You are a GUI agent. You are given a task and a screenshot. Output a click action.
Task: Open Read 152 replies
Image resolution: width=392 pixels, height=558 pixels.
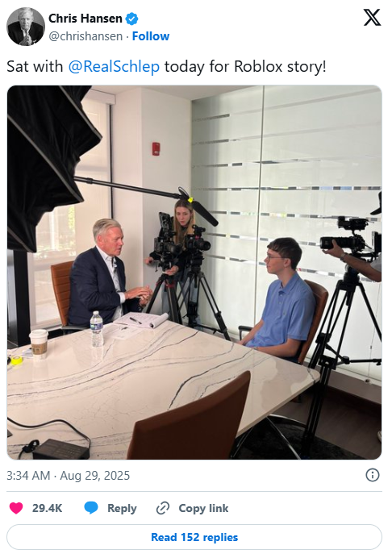(194, 537)
